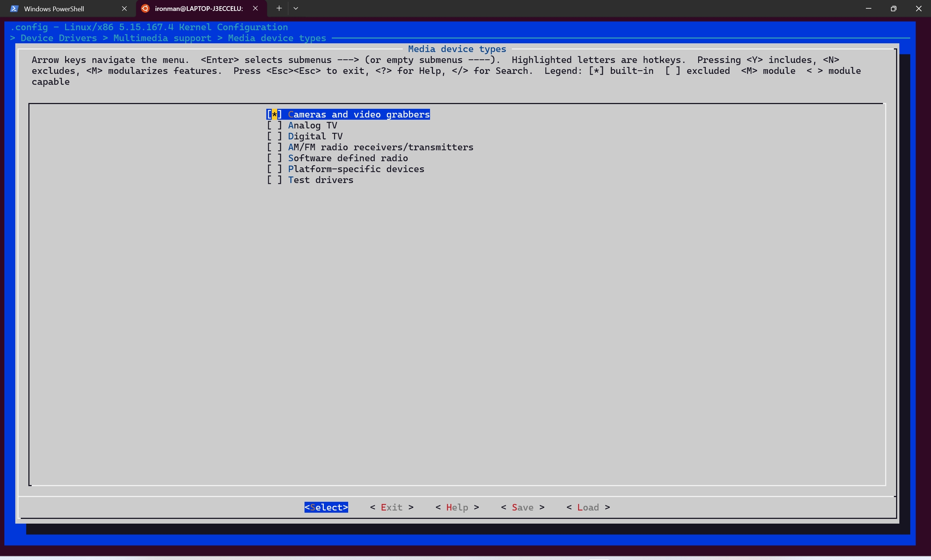The width and height of the screenshot is (931, 560).
Task: Enable the Test drivers checkbox
Action: (x=274, y=180)
